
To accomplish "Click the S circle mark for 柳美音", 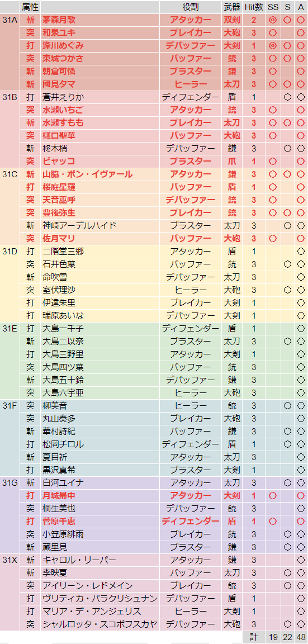I will pyautogui.click(x=287, y=406).
